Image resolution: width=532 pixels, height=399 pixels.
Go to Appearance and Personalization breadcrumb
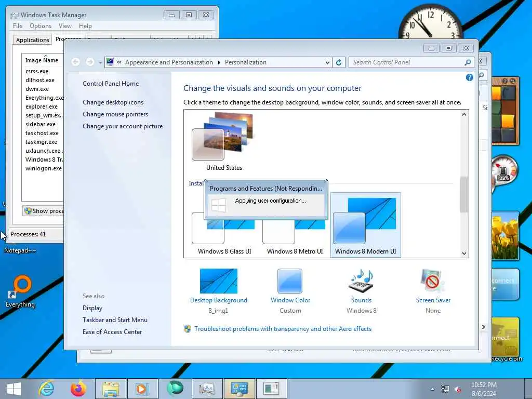click(x=169, y=62)
